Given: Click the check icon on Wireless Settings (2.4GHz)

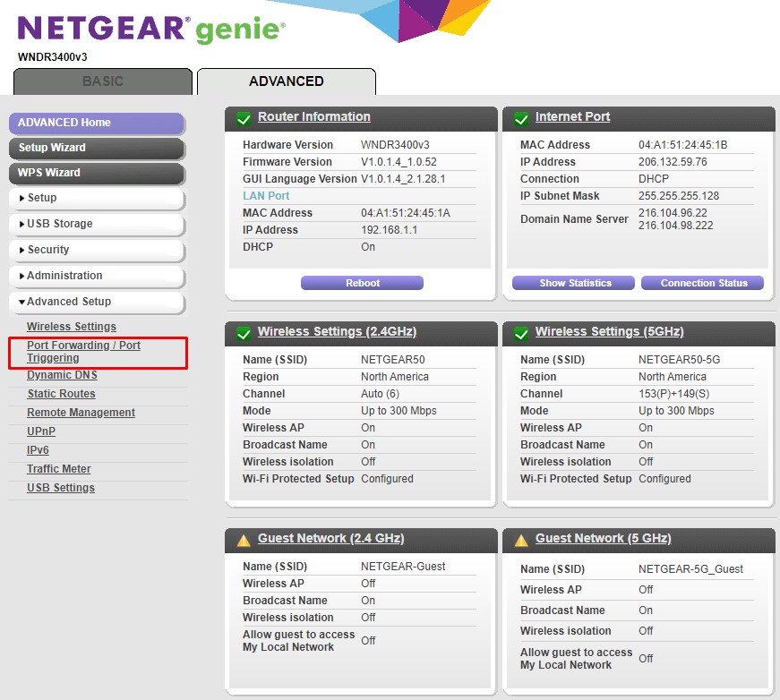Looking at the screenshot, I should pyautogui.click(x=244, y=334).
